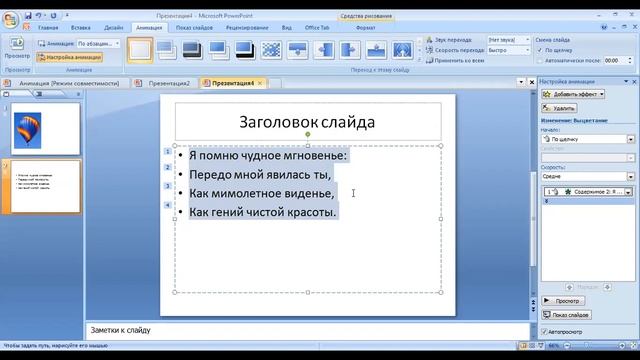Switch to Анимация (Режим совместимости) document tab
This screenshot has width=640, height=360.
(x=65, y=83)
